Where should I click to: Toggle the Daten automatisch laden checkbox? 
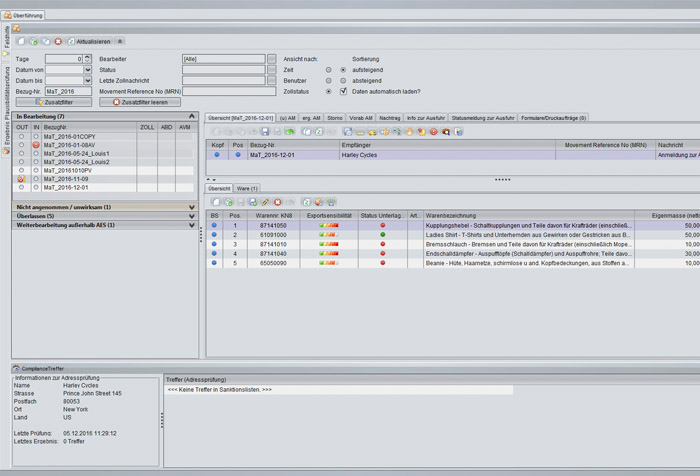point(343,91)
